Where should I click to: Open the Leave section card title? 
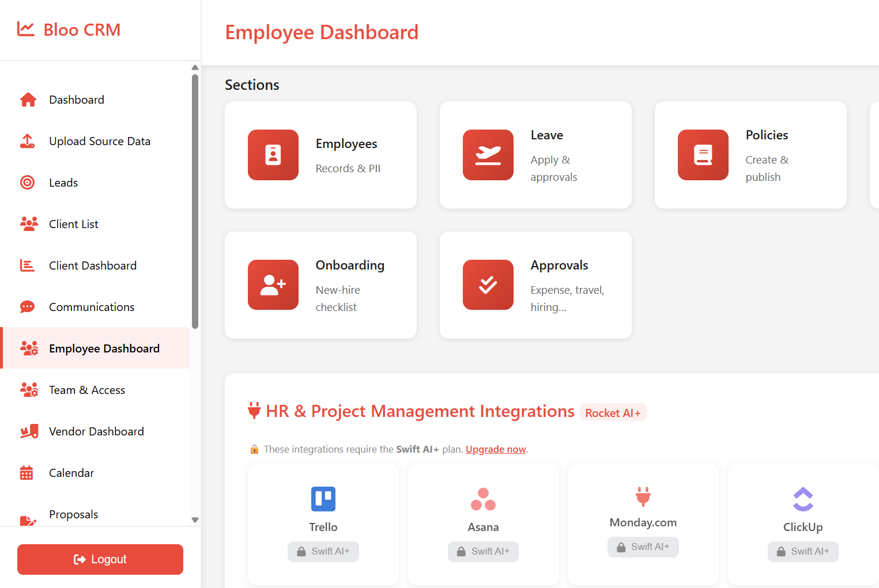[547, 135]
